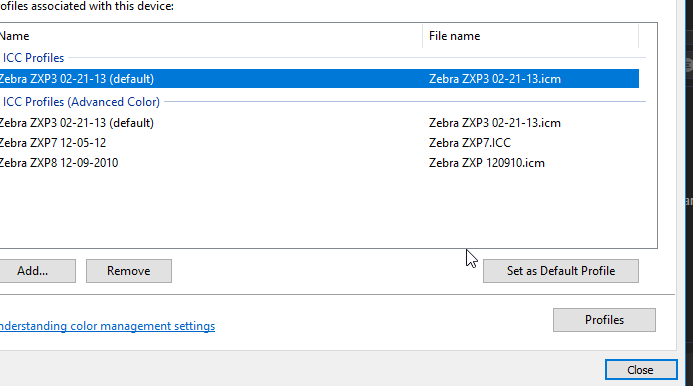Click the Zebra ZXP 120910.icm file name

487,163
